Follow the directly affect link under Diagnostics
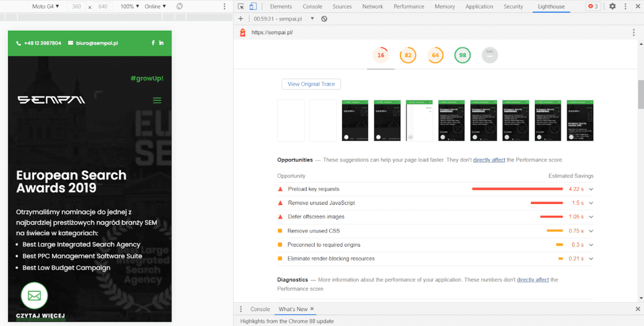644x326 pixels. click(x=533, y=280)
